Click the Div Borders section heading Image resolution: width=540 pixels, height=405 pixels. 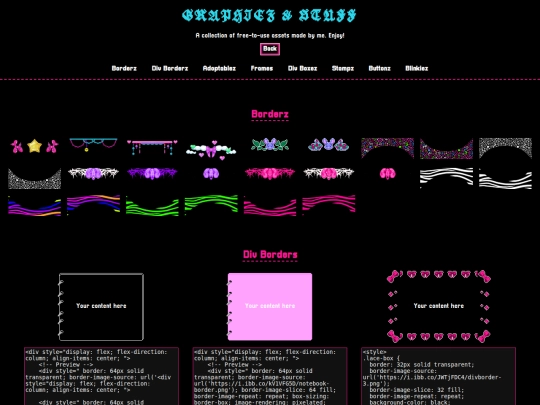coord(270,255)
